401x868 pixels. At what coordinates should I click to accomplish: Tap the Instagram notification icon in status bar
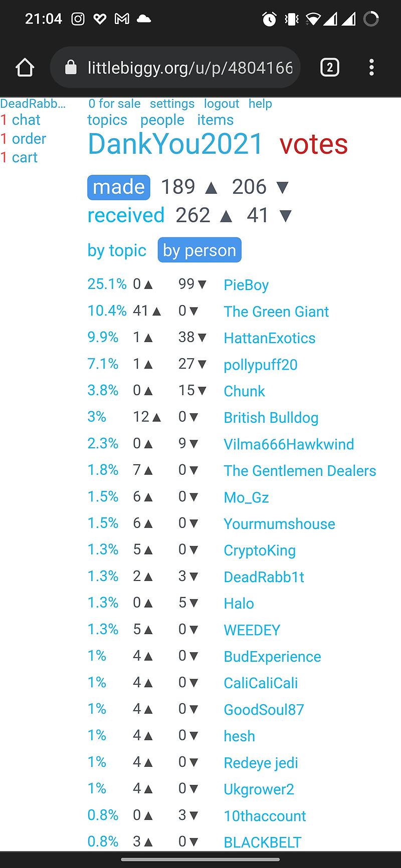(x=78, y=19)
